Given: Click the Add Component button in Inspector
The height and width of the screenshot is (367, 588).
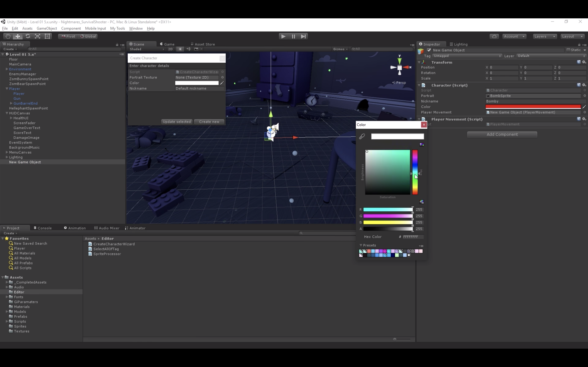Looking at the screenshot, I should [x=502, y=134].
